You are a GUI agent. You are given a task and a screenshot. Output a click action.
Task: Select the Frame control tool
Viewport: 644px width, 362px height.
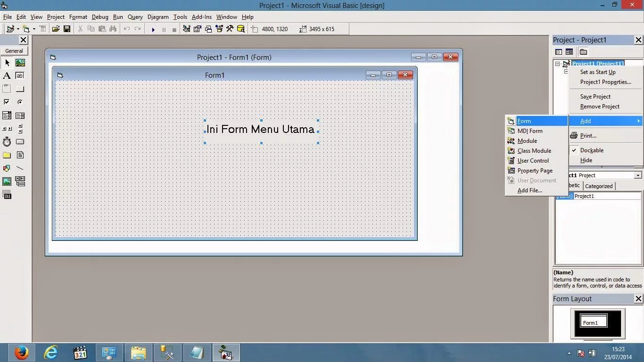pos(7,89)
